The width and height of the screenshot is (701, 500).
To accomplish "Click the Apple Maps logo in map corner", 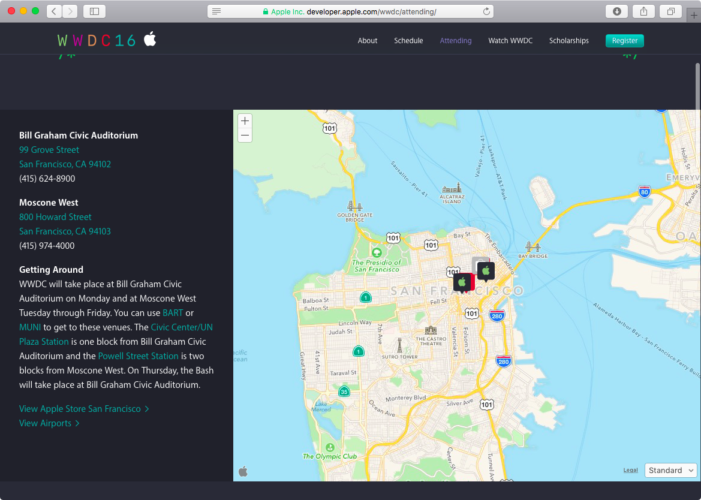I will pos(243,471).
